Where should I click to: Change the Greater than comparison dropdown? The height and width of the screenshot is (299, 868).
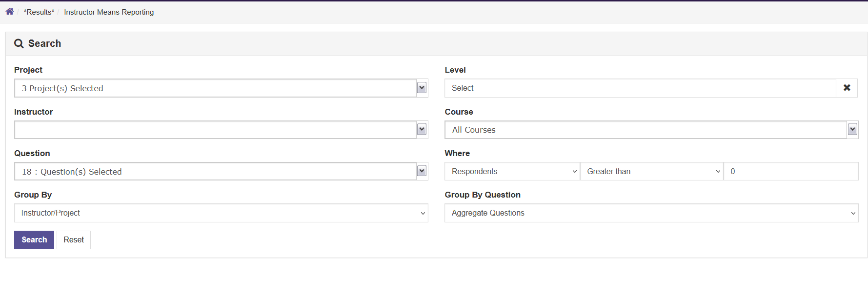(651, 171)
